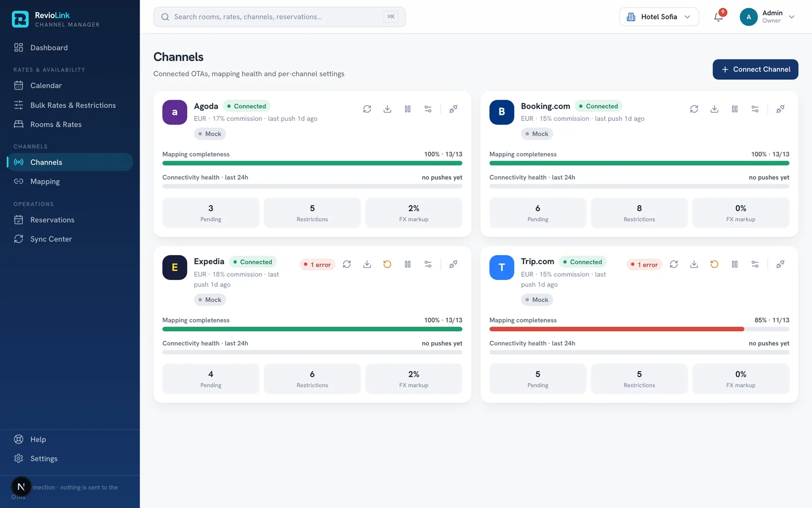The height and width of the screenshot is (508, 812).
Task: Pause the Agoda channel
Action: pyautogui.click(x=408, y=109)
